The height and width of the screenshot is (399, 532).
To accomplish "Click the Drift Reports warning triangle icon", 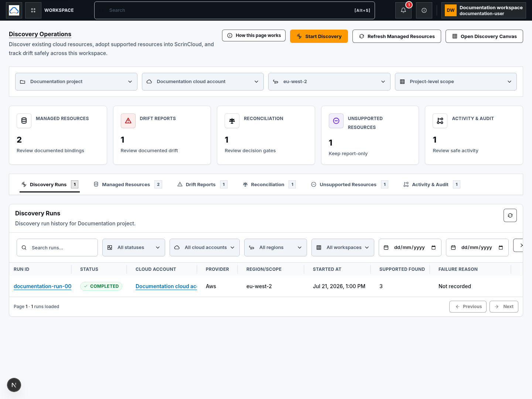I will coord(128,121).
